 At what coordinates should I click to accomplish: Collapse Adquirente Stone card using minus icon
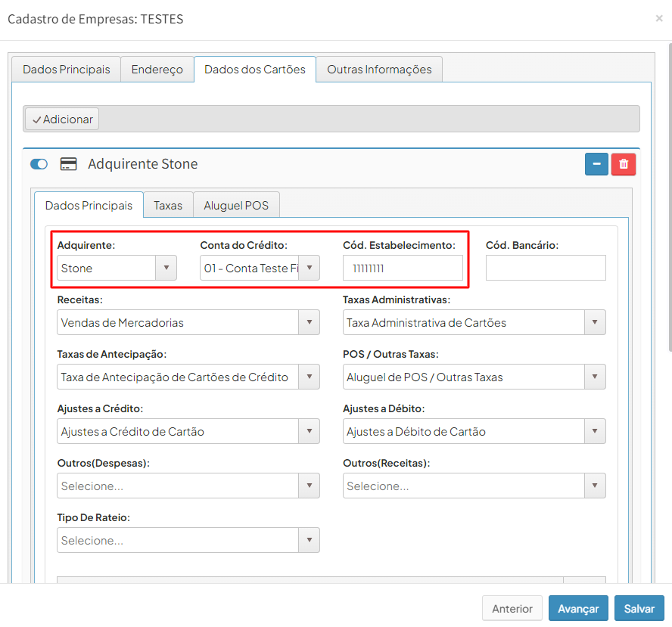tap(596, 164)
